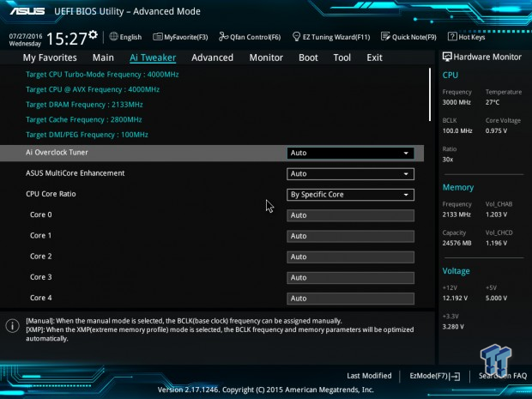The image size is (532, 399).
Task: Click Last Modified at the bottom
Action: click(x=369, y=376)
